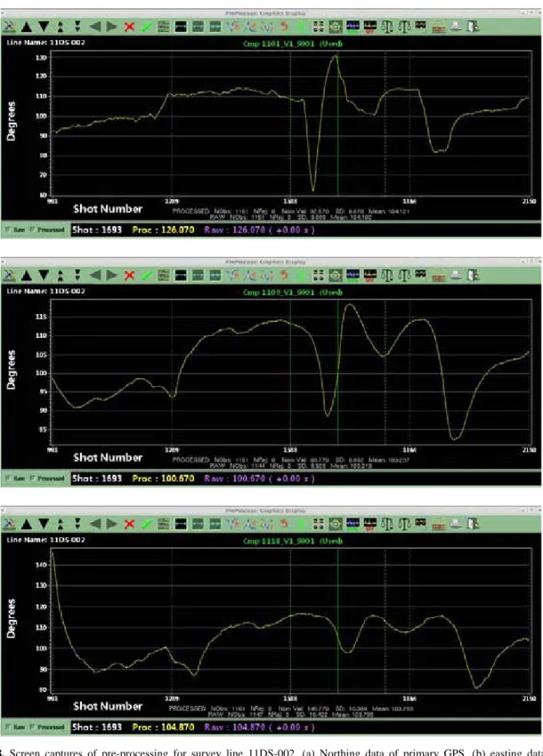Click small double up arrows in Cmp 1100 window
This screenshot has height=756, width=543.
(x=61, y=276)
